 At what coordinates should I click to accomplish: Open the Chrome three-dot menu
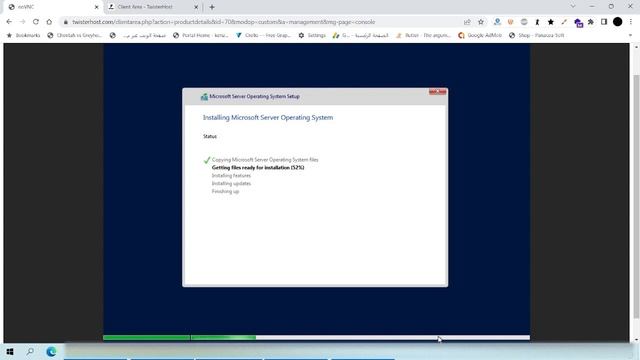631,22
